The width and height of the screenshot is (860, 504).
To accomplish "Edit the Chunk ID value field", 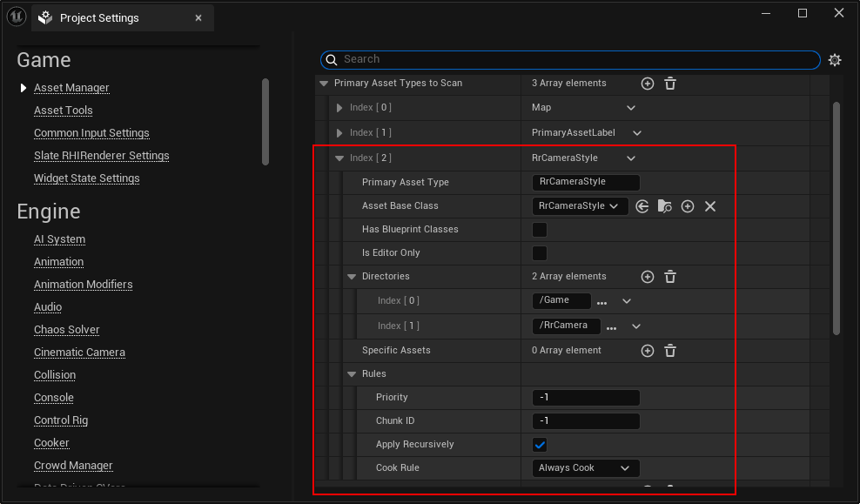I will (x=586, y=421).
